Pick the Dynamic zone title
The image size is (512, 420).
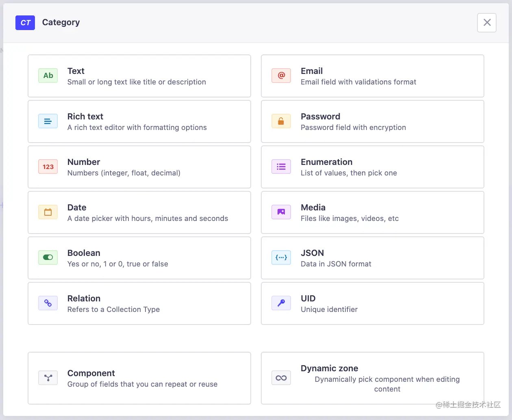point(330,368)
